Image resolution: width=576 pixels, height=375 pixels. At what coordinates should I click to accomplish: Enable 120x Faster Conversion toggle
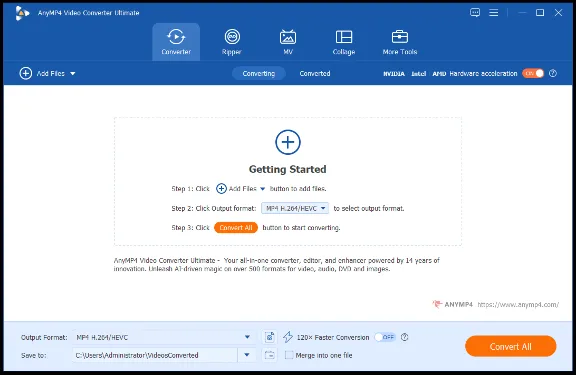pyautogui.click(x=385, y=337)
